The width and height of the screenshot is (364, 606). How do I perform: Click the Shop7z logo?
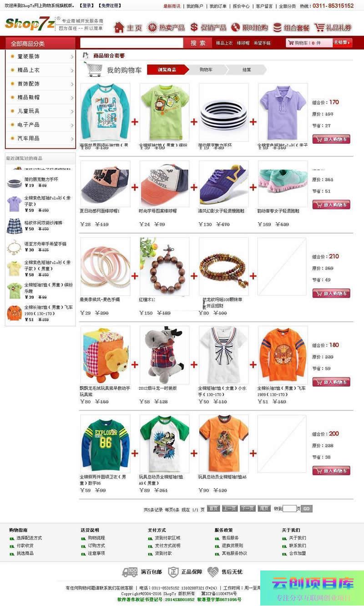click(x=30, y=24)
